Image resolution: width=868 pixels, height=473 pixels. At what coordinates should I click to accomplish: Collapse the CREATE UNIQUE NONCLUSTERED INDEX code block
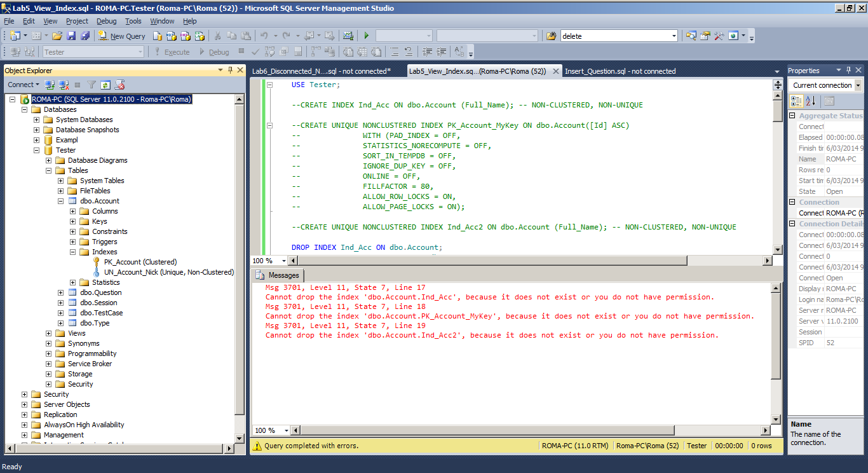click(269, 125)
